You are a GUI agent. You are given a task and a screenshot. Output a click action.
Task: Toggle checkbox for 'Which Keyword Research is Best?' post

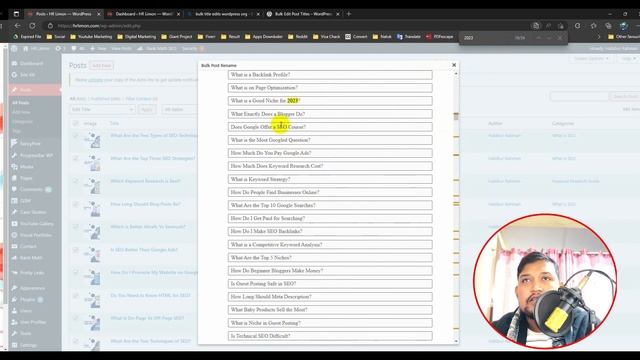(x=75, y=181)
